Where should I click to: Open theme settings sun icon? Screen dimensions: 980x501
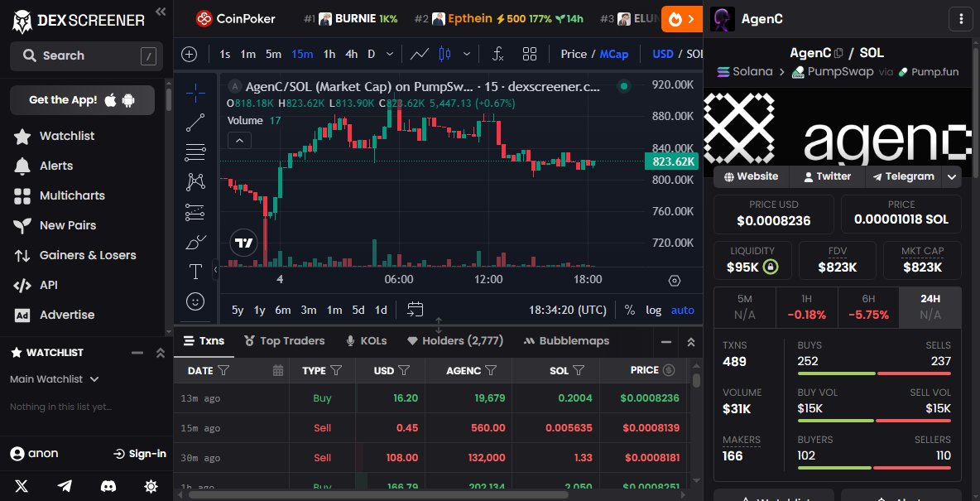click(x=151, y=486)
